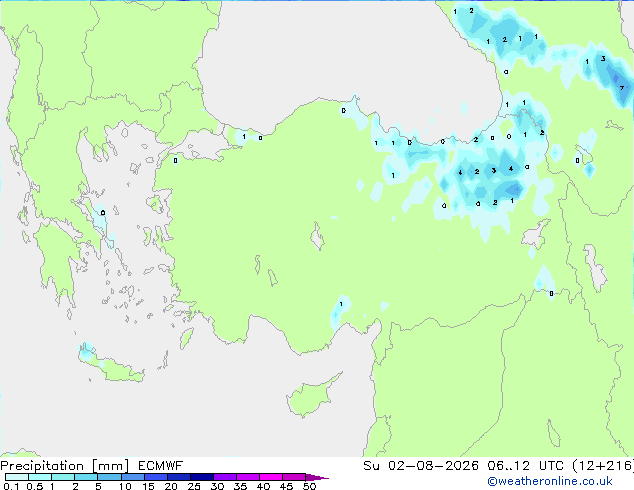634x490 pixels.
Task: Open the weatheronline.co.uk copyright link
Action: pyautogui.click(x=550, y=481)
